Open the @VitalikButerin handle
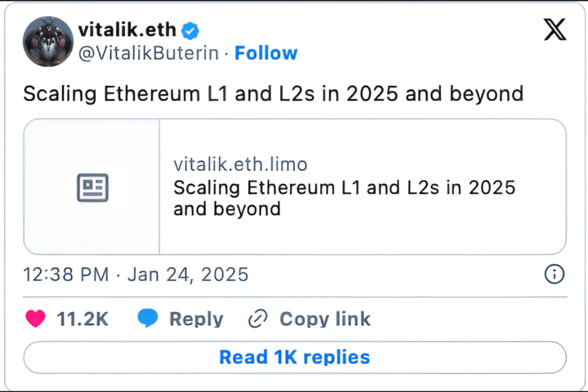Screen dimensions: 588x392 (148, 53)
